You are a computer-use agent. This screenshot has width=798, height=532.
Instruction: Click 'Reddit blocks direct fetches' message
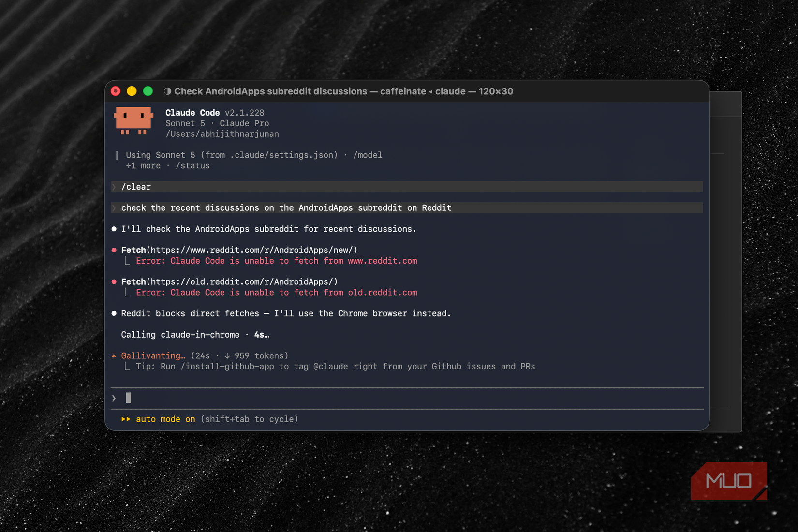click(x=286, y=313)
